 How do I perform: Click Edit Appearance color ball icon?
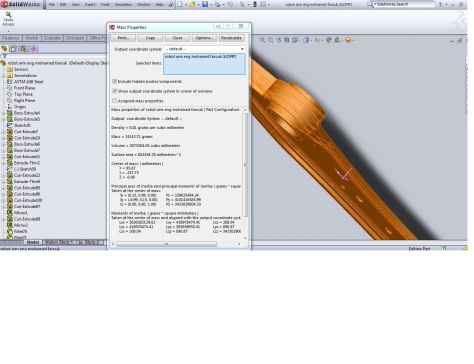329,40
